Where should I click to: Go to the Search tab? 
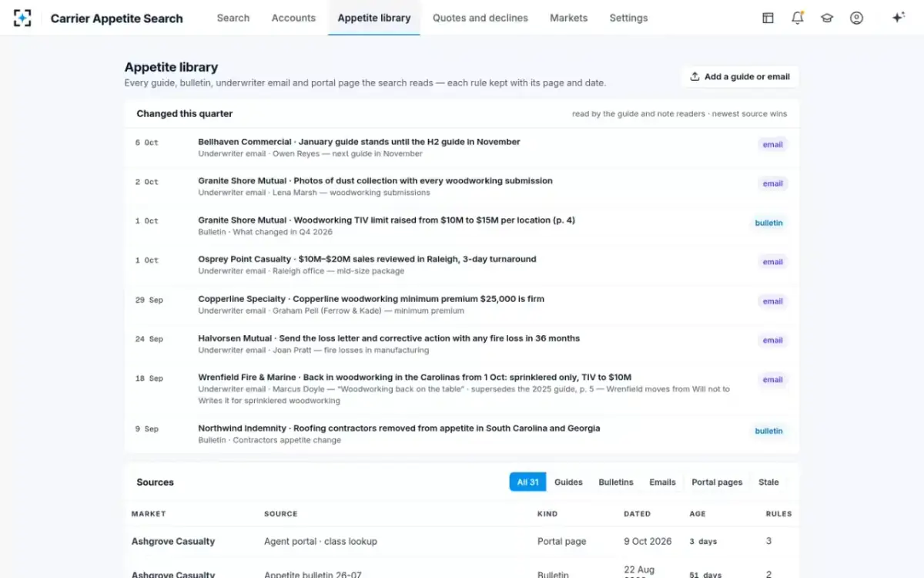pyautogui.click(x=233, y=18)
